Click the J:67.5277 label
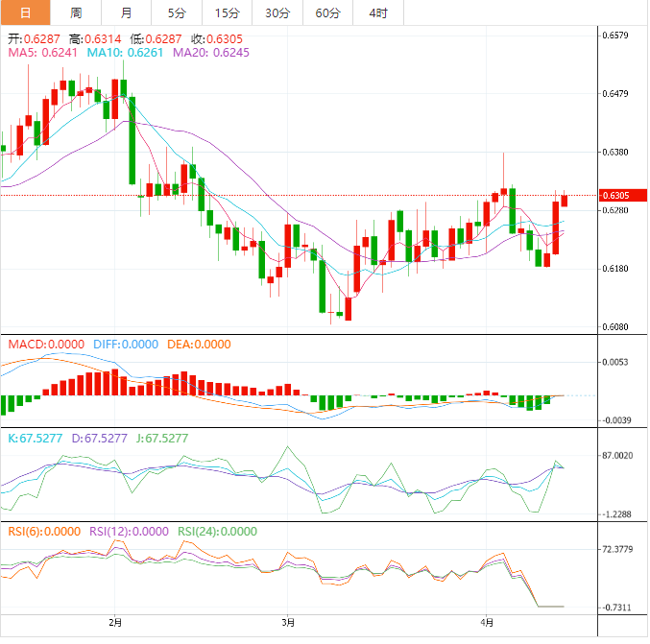This screenshot has height=644, width=650. tap(162, 438)
